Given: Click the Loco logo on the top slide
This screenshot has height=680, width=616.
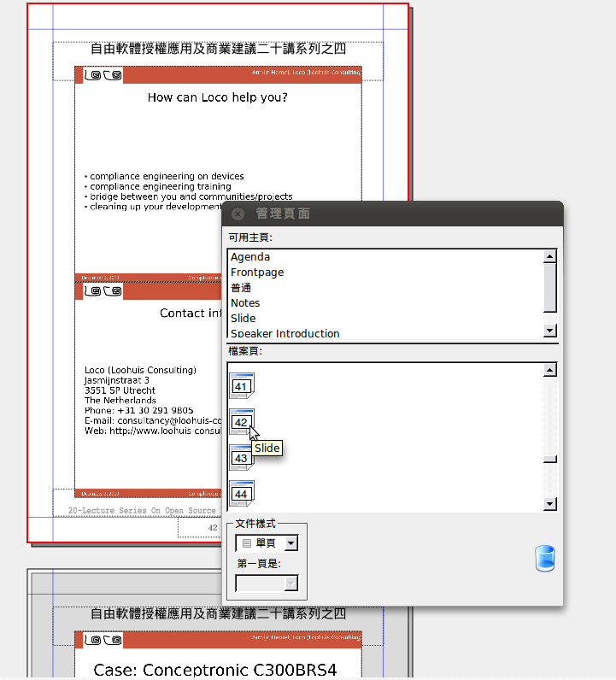Looking at the screenshot, I should (103, 75).
